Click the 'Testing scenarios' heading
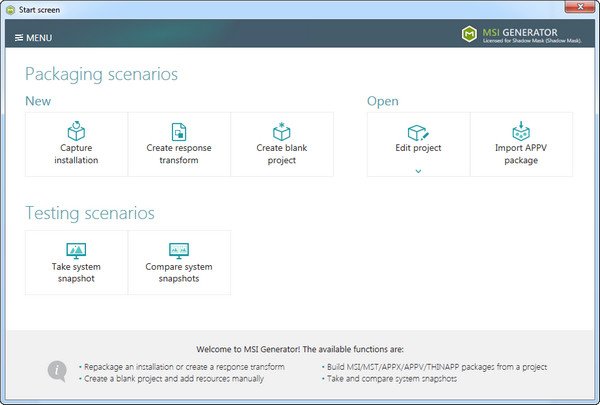The image size is (600, 405). click(x=90, y=213)
